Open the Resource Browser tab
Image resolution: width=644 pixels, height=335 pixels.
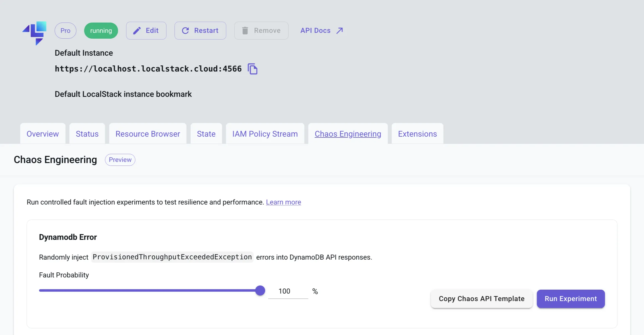(x=148, y=134)
